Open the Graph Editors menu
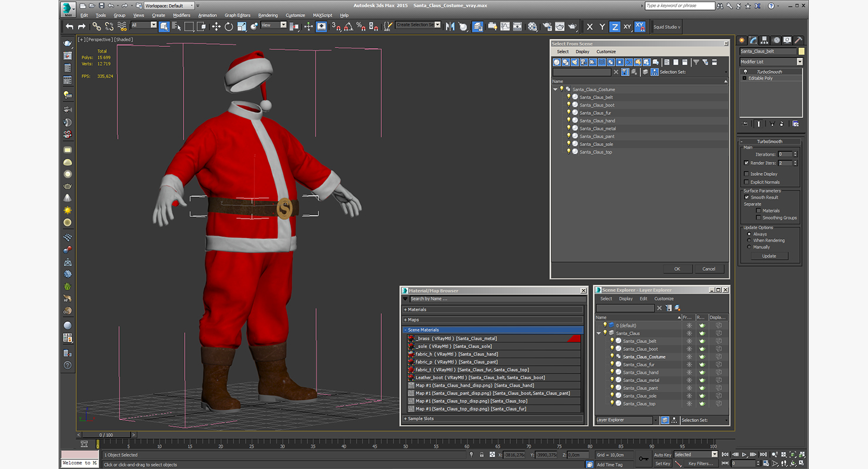The width and height of the screenshot is (868, 469). click(x=238, y=15)
